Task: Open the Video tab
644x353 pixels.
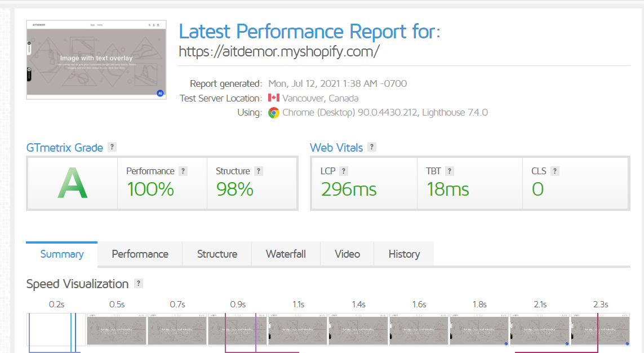Action: point(347,254)
